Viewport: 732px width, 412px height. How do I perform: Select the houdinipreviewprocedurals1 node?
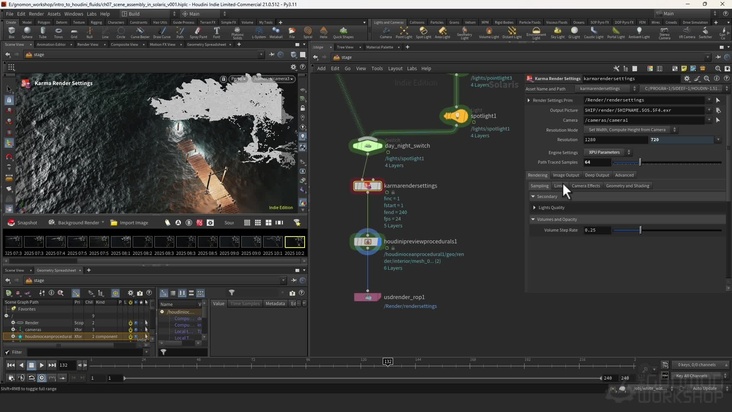point(367,242)
